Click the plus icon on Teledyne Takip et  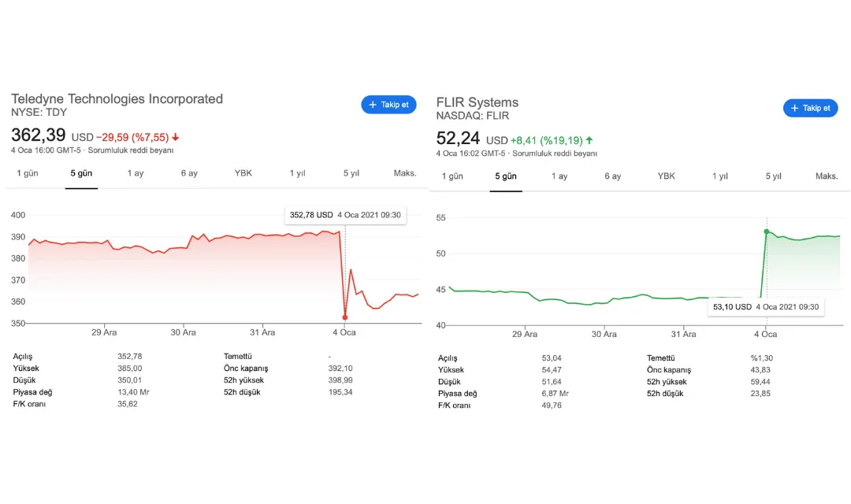click(x=372, y=105)
